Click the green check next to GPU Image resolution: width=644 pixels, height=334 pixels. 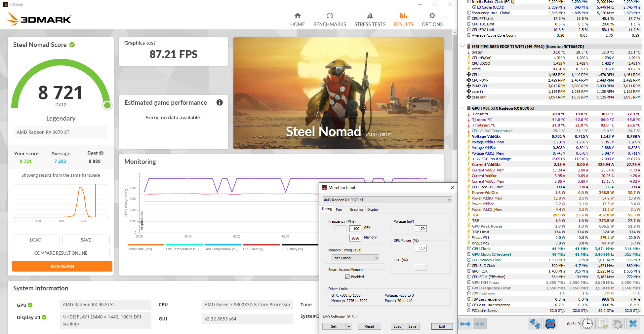point(30,305)
